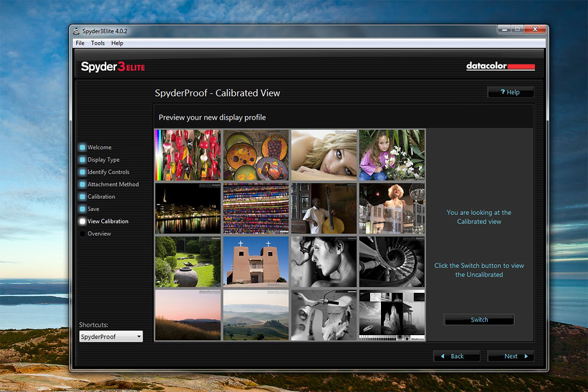Click the Save step label

(93, 209)
